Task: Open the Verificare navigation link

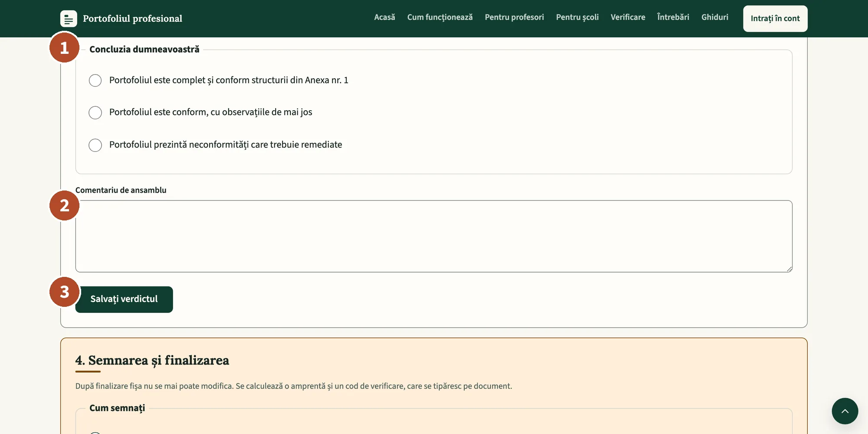Action: [628, 17]
